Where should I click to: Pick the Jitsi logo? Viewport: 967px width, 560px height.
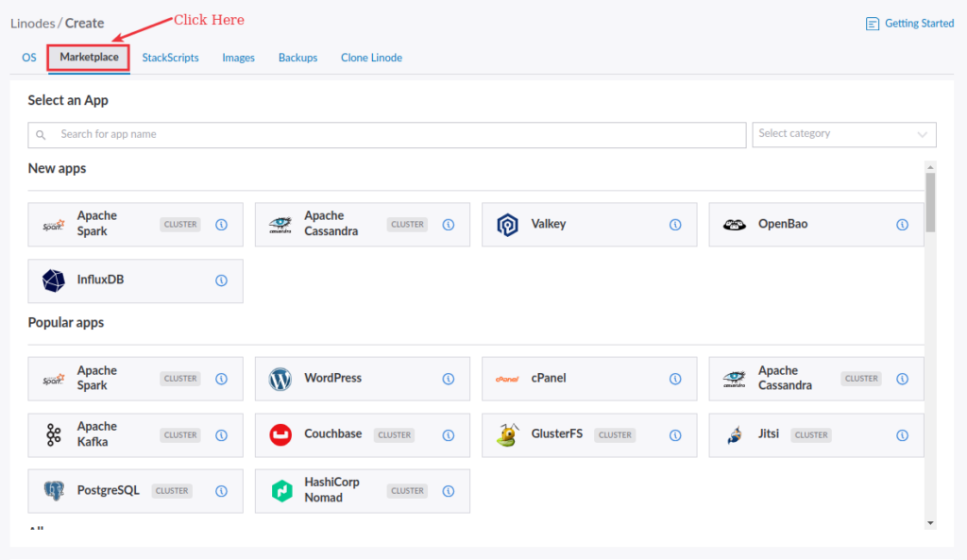pyautogui.click(x=734, y=434)
